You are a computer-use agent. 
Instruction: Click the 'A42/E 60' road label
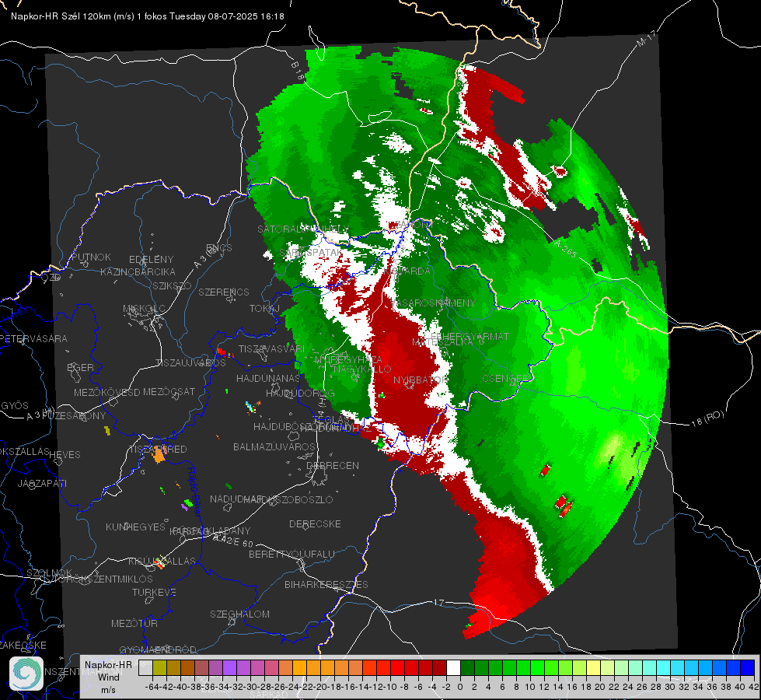point(233,541)
